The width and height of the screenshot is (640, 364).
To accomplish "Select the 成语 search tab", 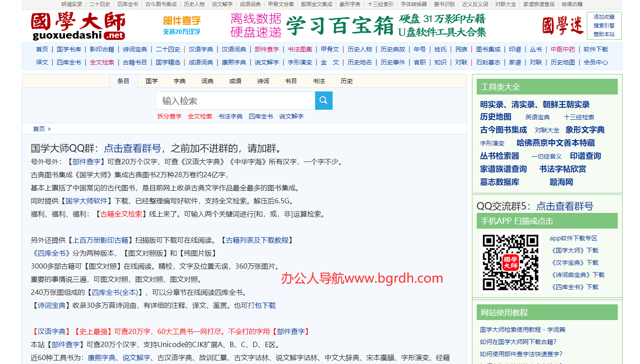I will (x=235, y=81).
